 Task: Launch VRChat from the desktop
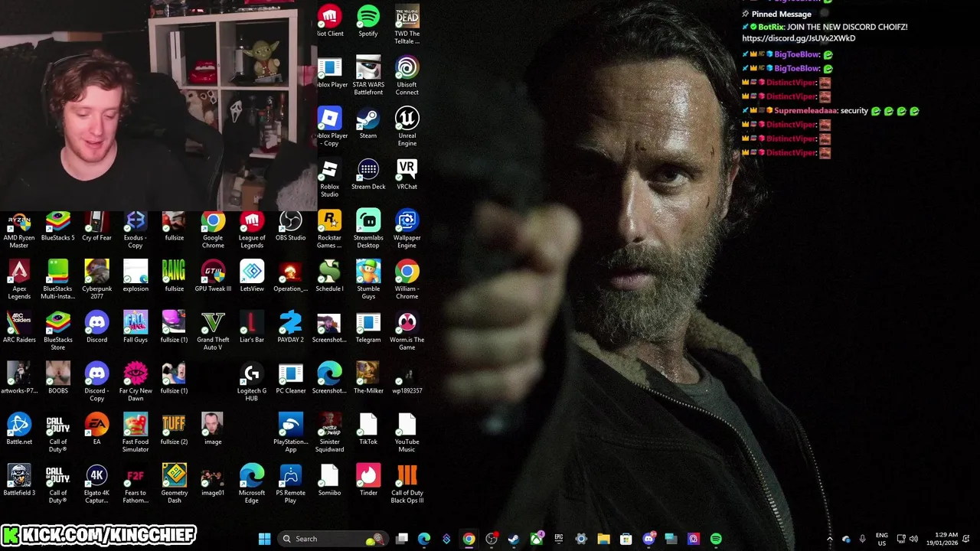407,174
